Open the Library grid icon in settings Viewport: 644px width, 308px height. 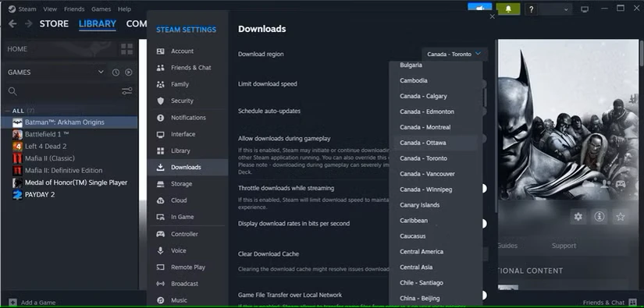161,151
